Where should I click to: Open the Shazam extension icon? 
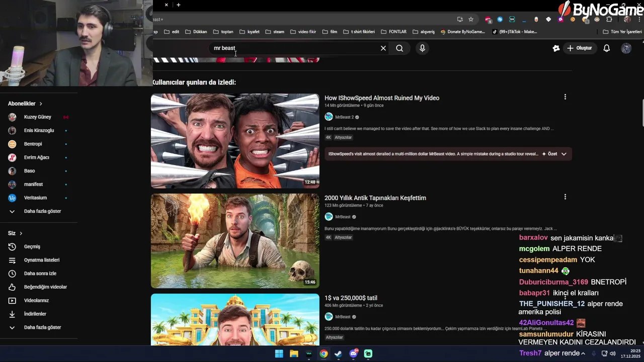tap(500, 19)
